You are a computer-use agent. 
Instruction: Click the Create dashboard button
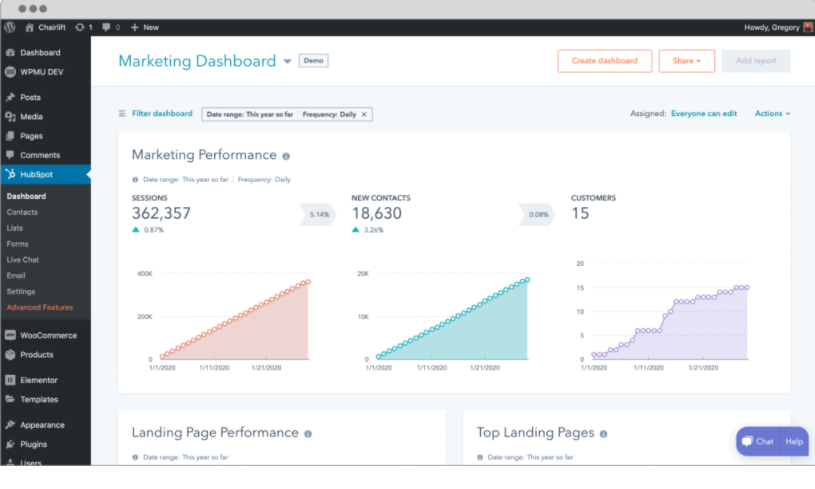(604, 61)
